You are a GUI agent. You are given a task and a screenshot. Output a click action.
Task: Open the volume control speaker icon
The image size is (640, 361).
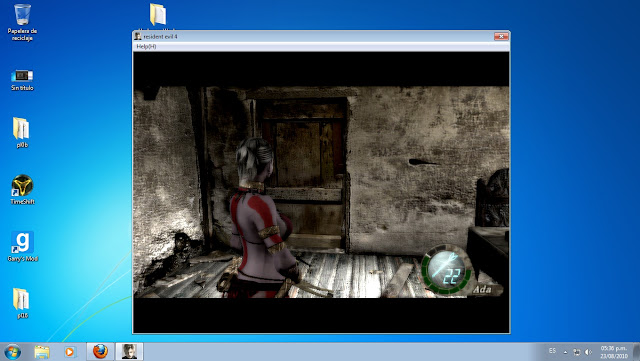[x=588, y=352]
